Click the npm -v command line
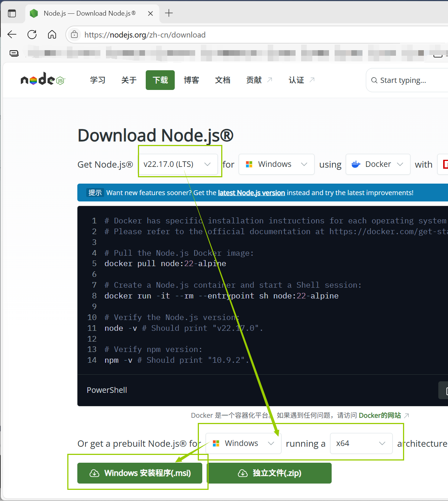 coord(177,360)
